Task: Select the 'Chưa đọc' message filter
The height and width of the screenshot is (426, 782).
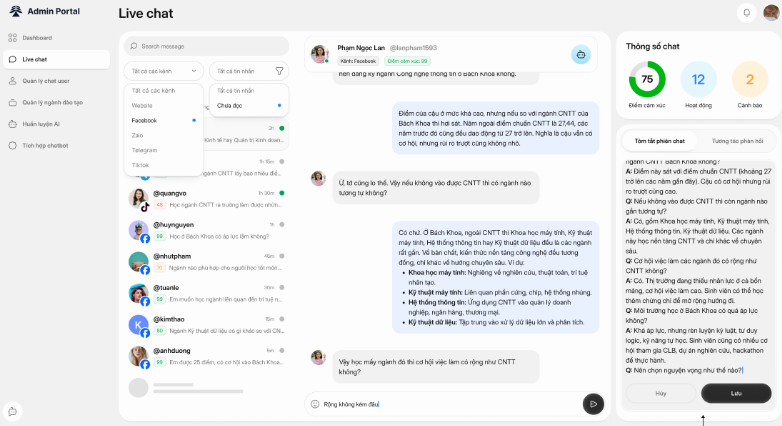Action: [230, 105]
